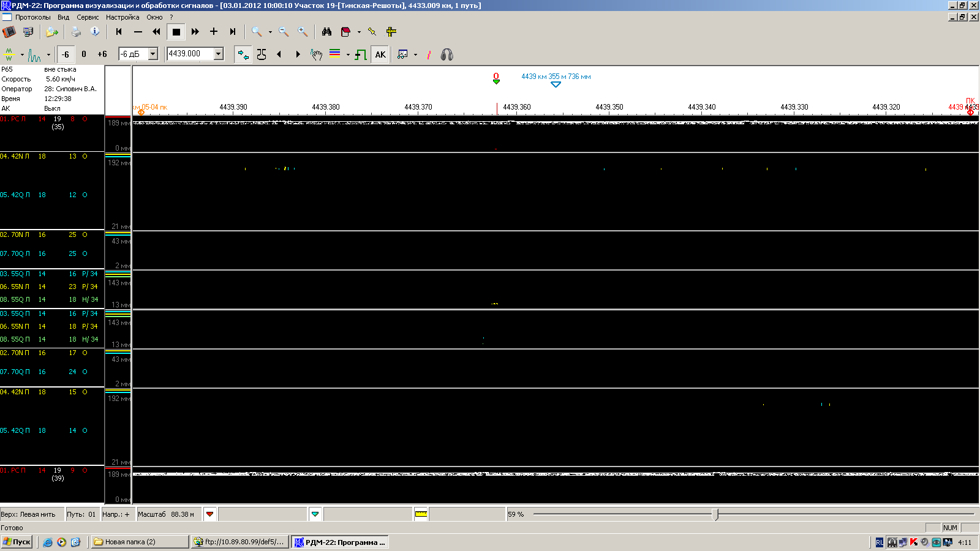980x551 pixels.
Task: Toggle the blue direction arrows button
Action: 243,54
